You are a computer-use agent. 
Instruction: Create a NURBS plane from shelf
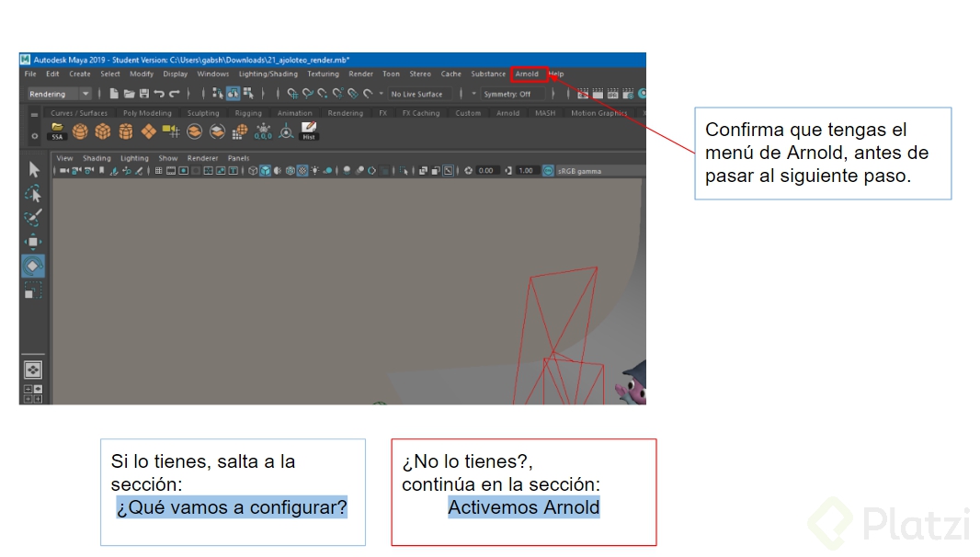click(149, 131)
